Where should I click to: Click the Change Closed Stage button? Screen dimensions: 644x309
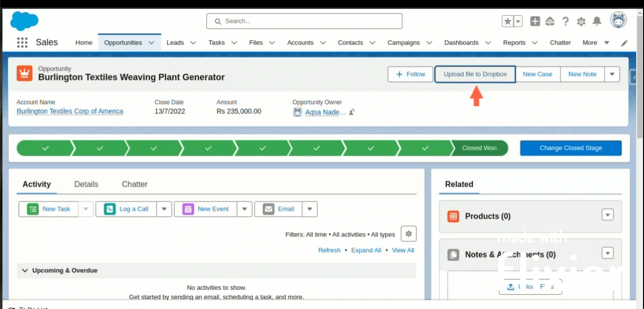571,148
